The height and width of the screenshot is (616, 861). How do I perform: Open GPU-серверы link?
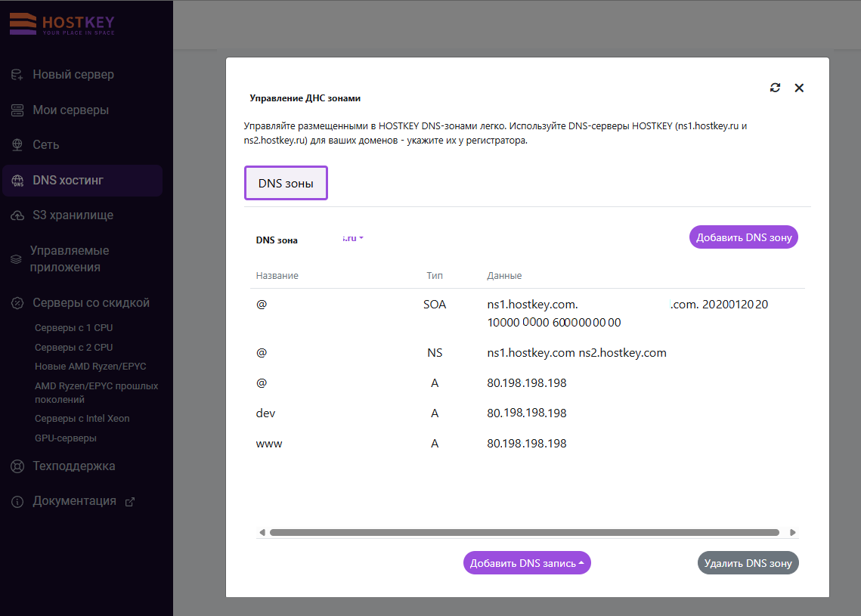point(65,438)
